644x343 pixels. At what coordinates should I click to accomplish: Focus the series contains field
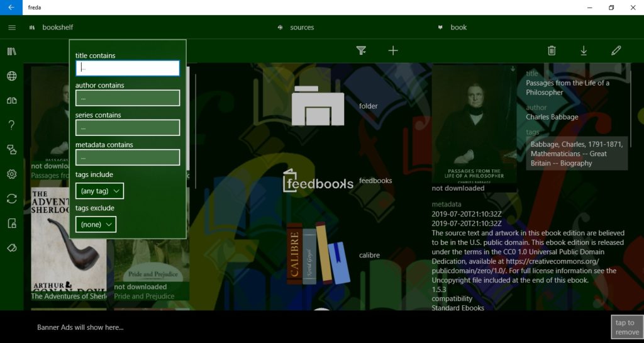point(128,128)
